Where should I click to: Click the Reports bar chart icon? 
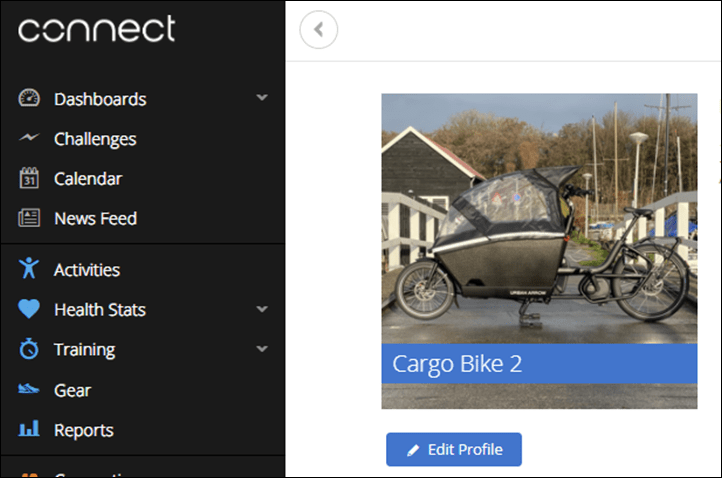click(29, 428)
